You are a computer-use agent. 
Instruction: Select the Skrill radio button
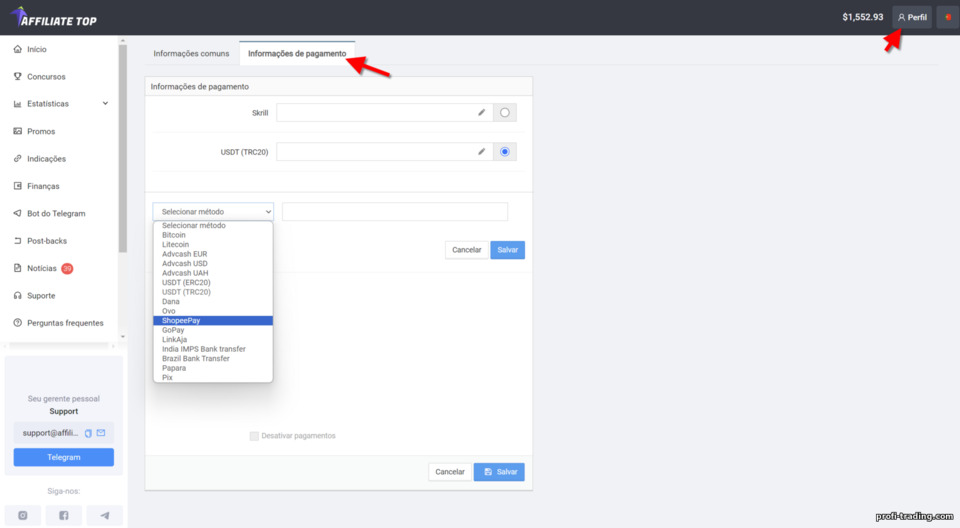coord(504,113)
